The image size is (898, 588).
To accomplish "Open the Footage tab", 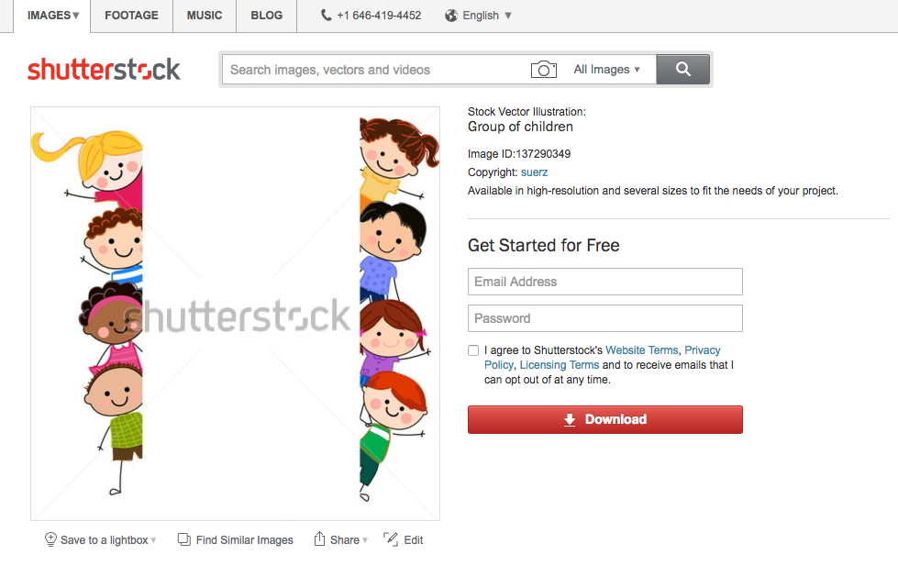I will tap(131, 16).
